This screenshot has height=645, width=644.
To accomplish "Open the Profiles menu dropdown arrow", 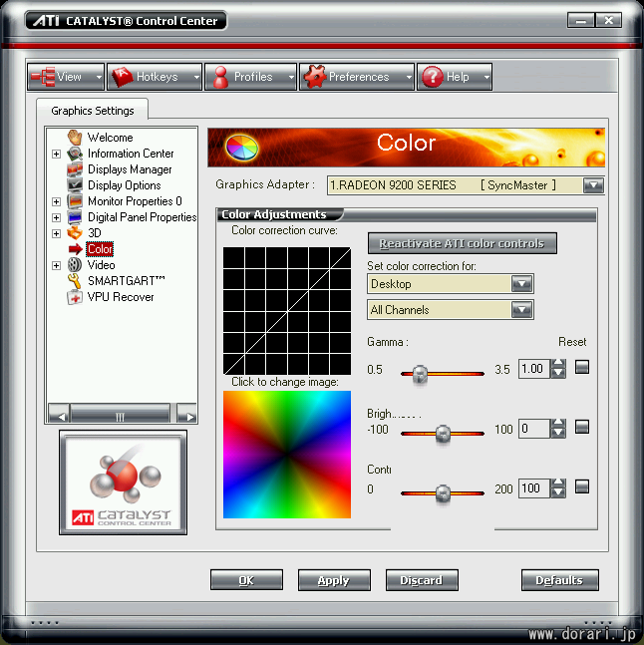I will click(x=291, y=77).
